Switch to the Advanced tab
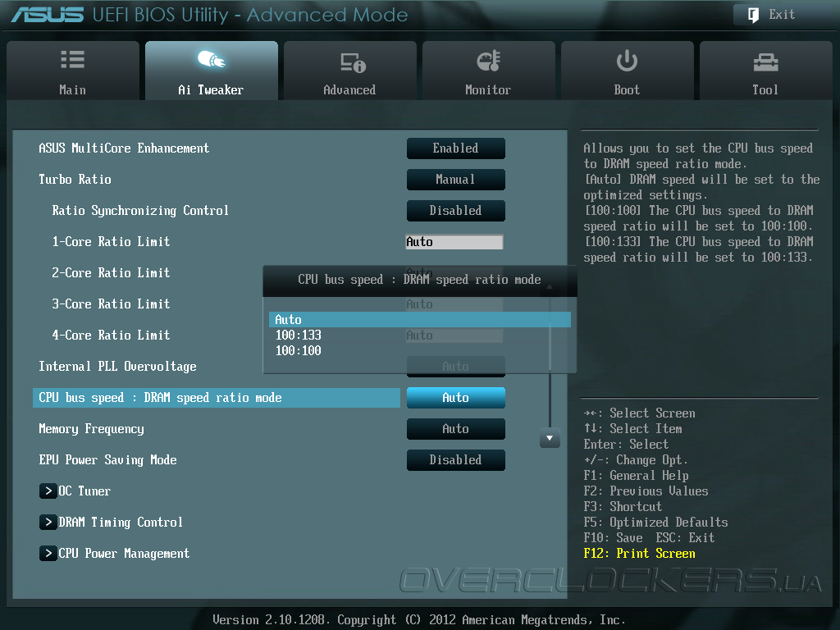Image resolution: width=840 pixels, height=630 pixels. coord(349,71)
